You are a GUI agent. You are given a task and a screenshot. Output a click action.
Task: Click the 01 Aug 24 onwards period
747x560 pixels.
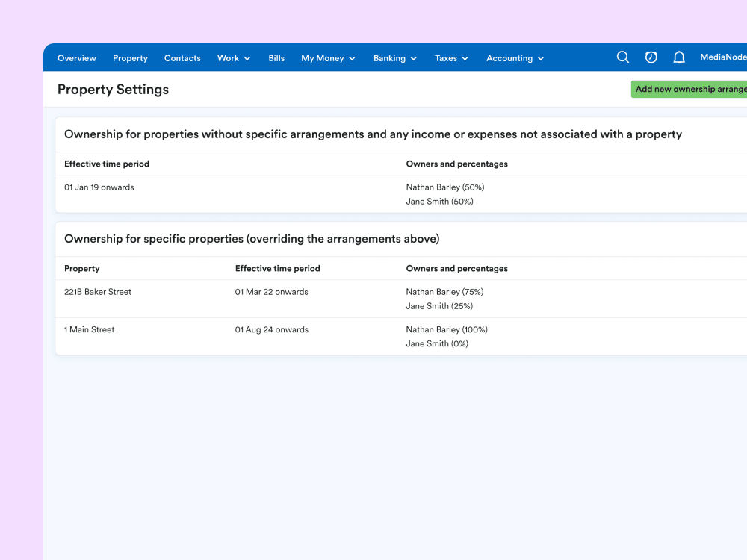point(272,329)
